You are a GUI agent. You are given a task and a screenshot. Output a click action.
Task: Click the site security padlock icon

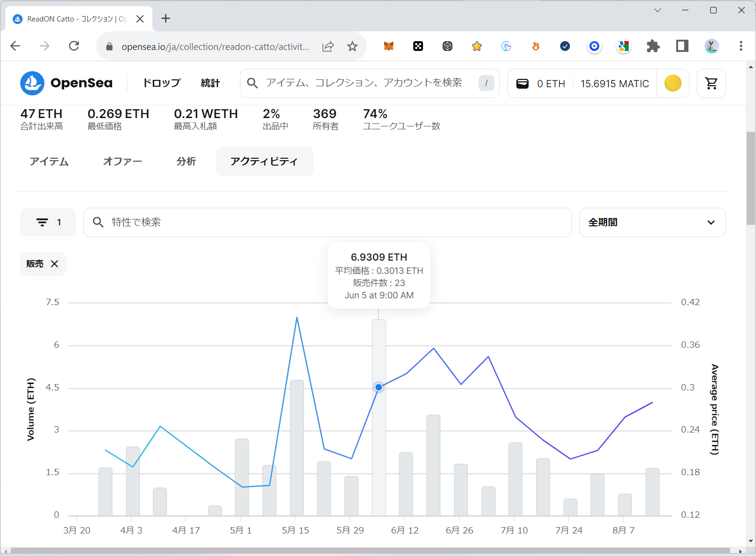pyautogui.click(x=109, y=47)
